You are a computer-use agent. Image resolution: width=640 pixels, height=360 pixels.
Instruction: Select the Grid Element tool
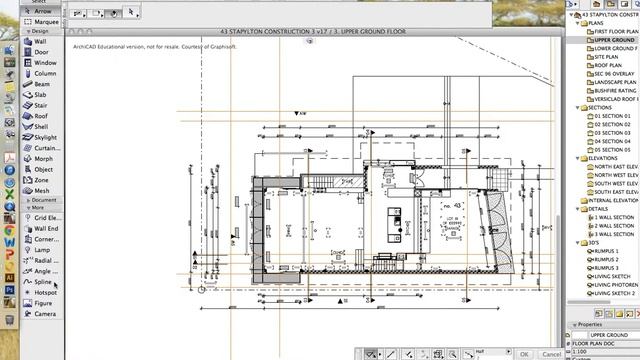tap(42, 218)
